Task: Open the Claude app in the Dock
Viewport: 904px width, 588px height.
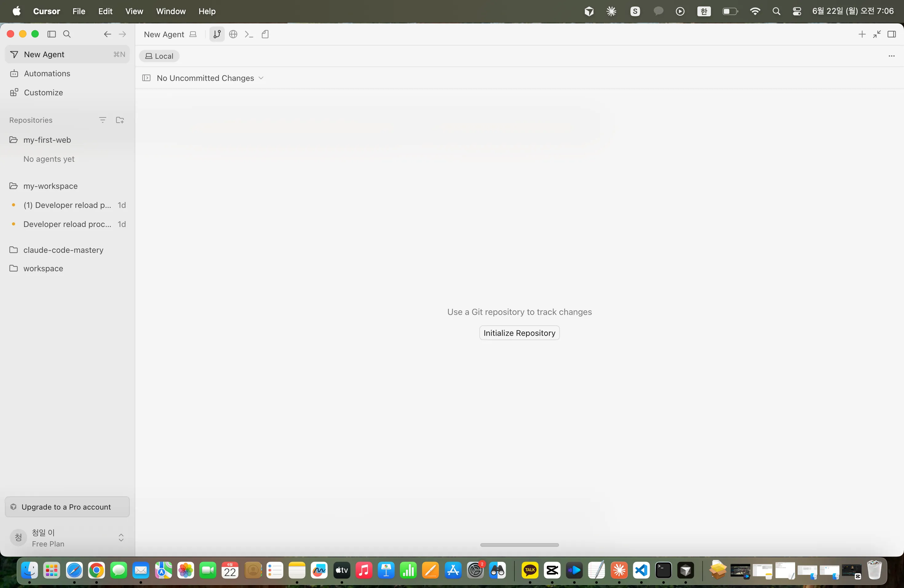Action: [x=619, y=570]
